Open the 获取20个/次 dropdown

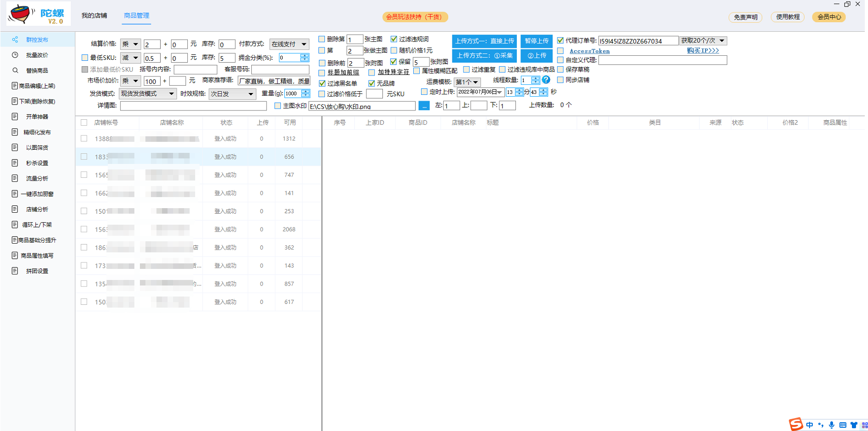pyautogui.click(x=703, y=41)
